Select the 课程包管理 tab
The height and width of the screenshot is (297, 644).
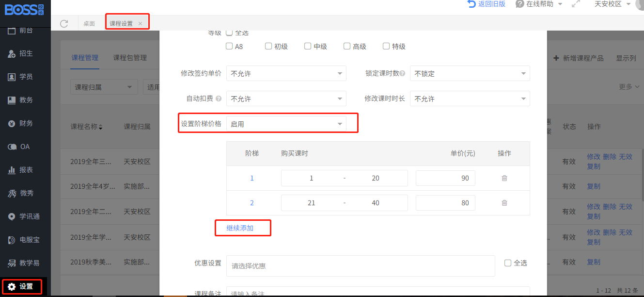point(130,58)
